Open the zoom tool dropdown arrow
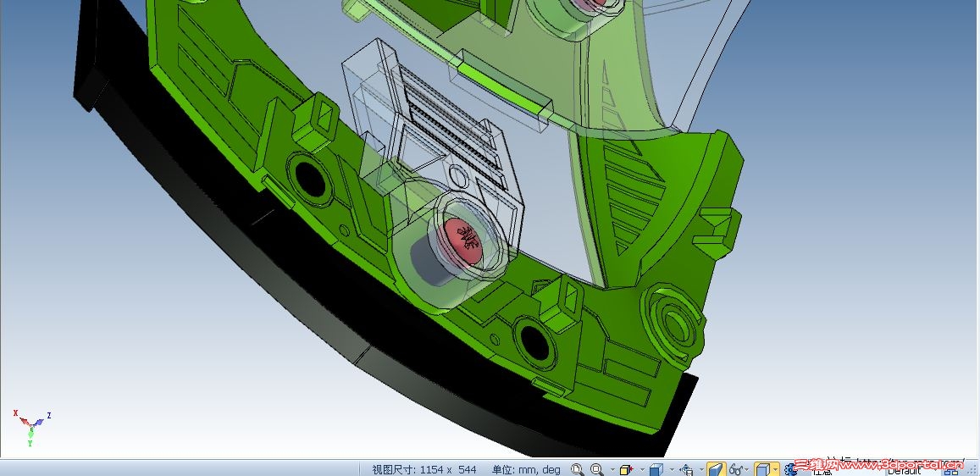 612,469
